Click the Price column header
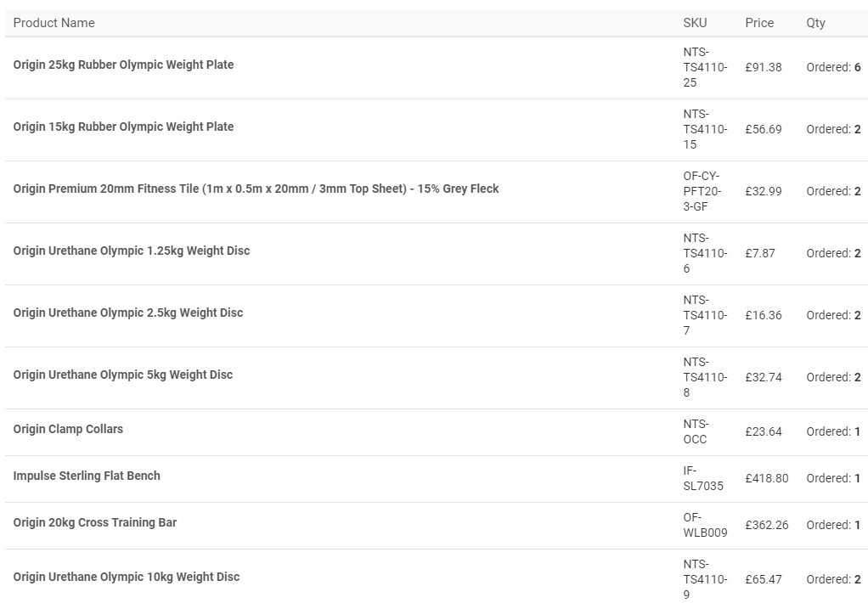 [x=759, y=23]
